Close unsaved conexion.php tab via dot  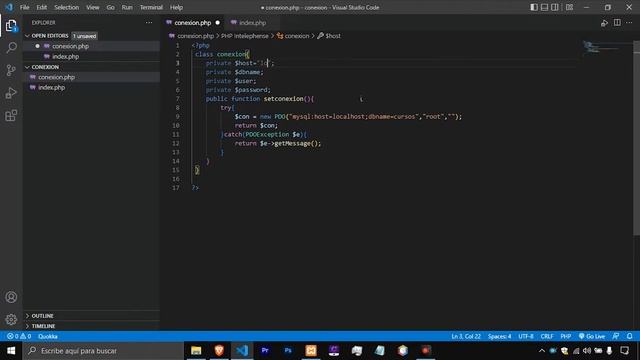point(218,23)
